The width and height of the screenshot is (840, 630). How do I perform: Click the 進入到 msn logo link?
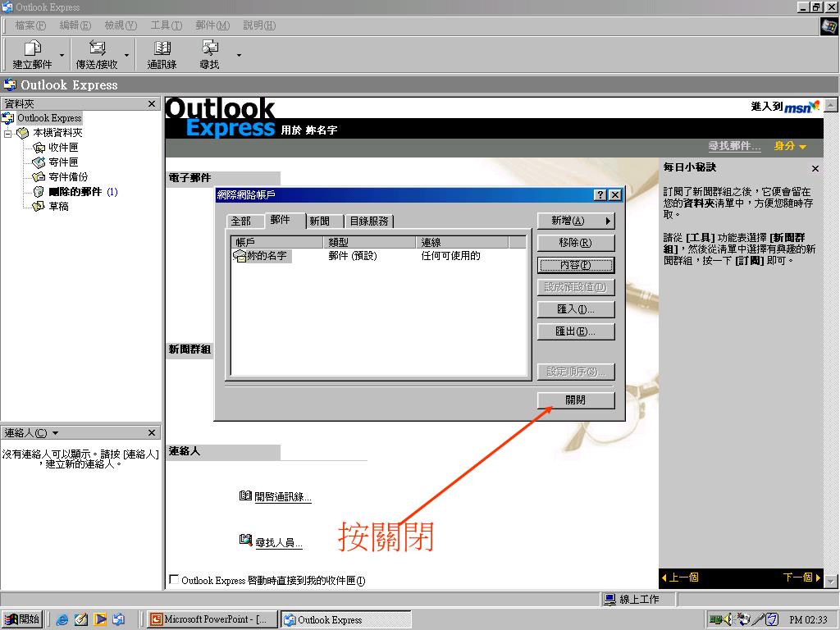(785, 107)
